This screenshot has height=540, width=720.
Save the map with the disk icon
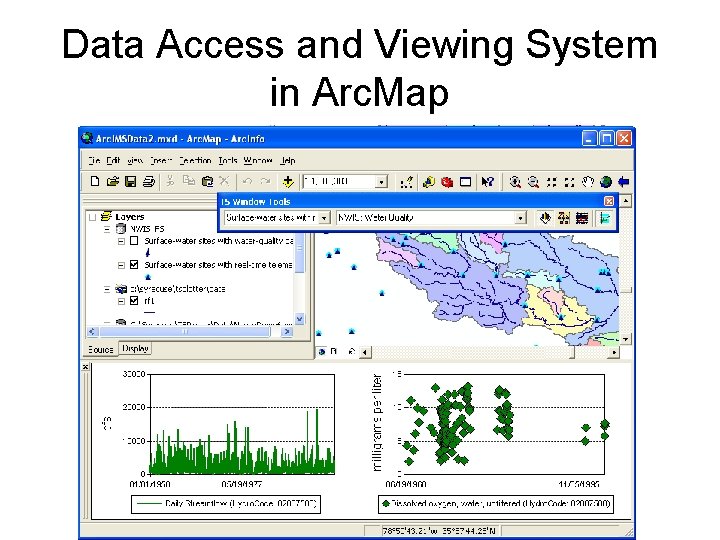point(130,182)
